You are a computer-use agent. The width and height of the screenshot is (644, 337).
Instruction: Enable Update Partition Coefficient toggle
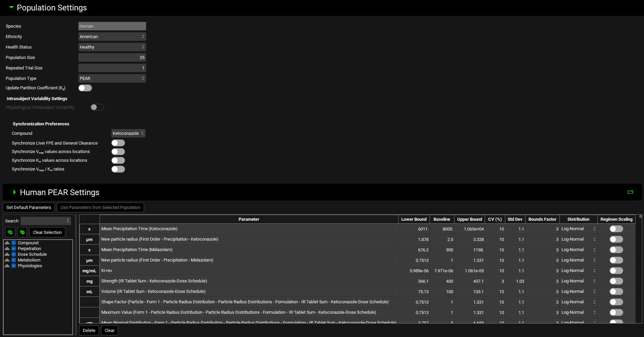point(85,88)
